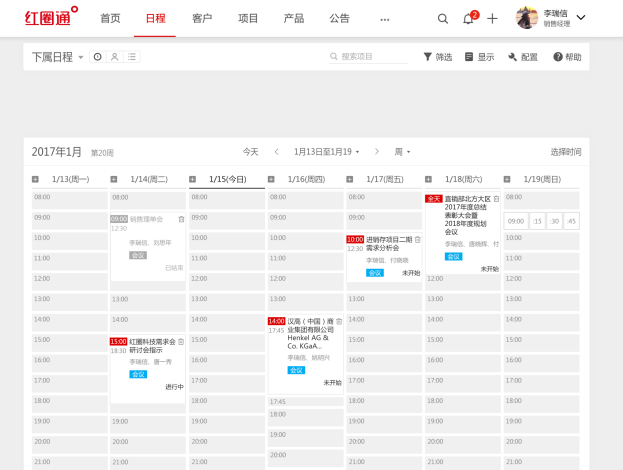Add an event on 1/13(周一) with plus icon

point(36,179)
